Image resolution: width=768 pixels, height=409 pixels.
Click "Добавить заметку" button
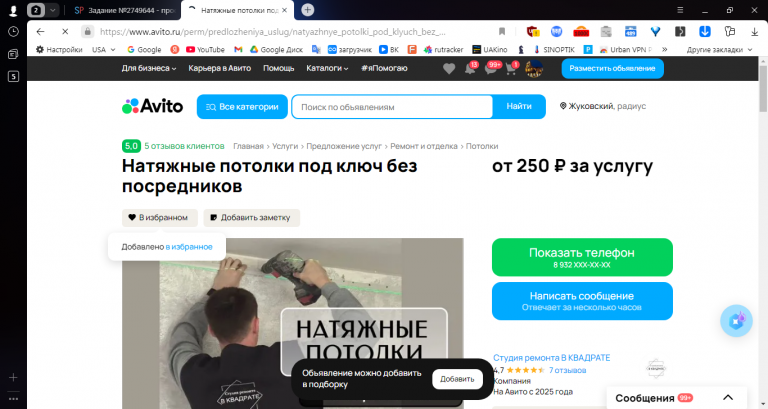pos(251,217)
